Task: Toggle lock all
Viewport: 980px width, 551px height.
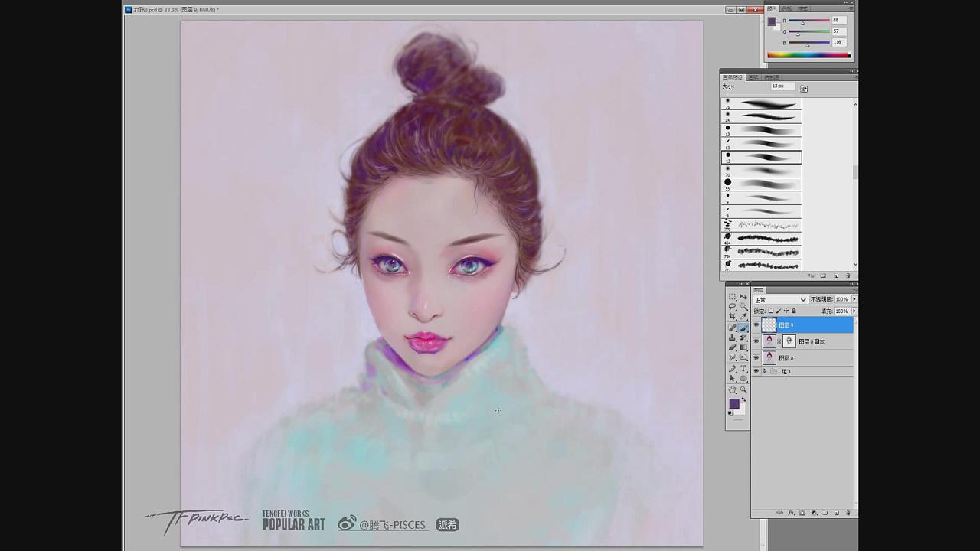Action: 794,311
